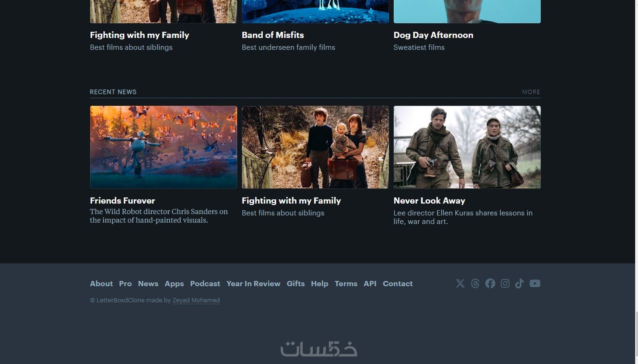Click the Gifts footer link

click(296, 284)
